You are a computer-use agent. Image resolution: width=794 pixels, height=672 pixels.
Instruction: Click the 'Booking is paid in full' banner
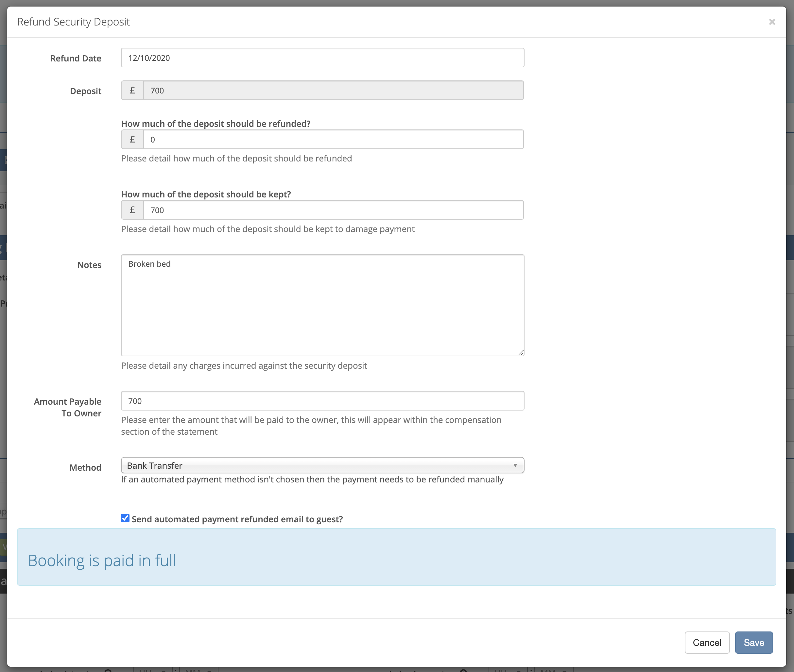[x=396, y=557]
